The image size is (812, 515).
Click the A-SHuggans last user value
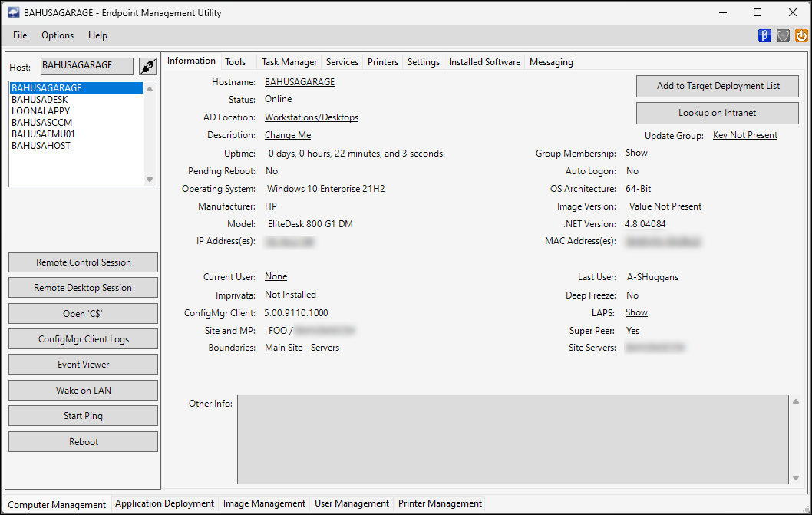(652, 277)
